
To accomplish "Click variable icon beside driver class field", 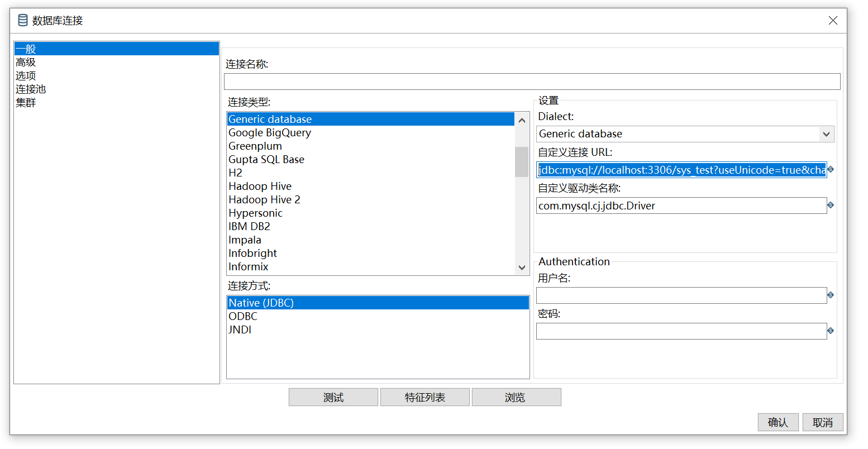I will pyautogui.click(x=831, y=205).
